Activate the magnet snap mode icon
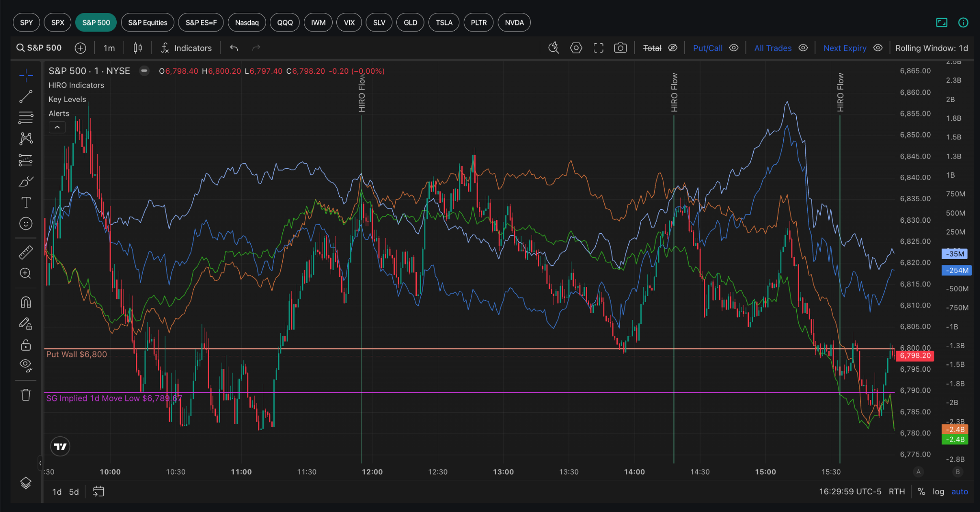980x512 pixels. click(26, 302)
